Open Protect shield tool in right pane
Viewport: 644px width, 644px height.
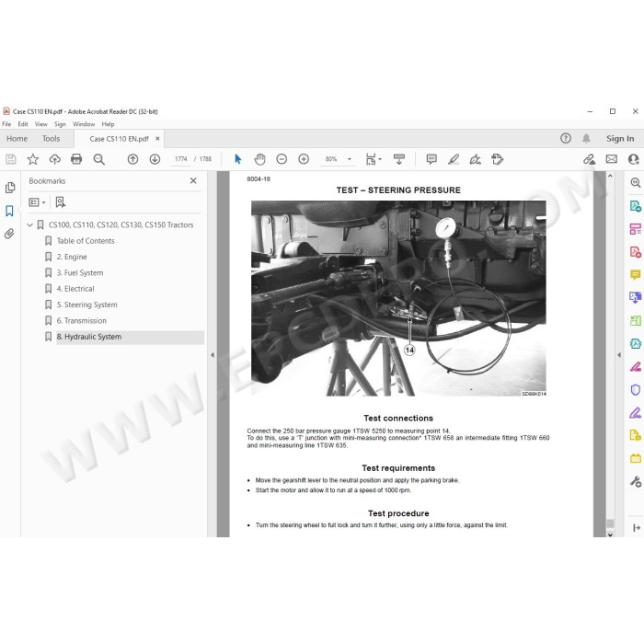pos(636,390)
